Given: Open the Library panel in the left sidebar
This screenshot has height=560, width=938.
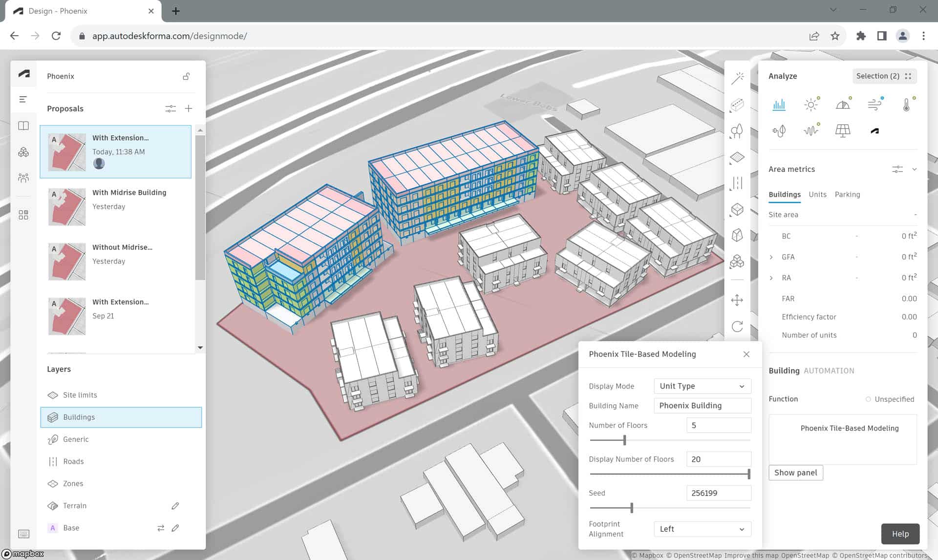Looking at the screenshot, I should tap(23, 125).
